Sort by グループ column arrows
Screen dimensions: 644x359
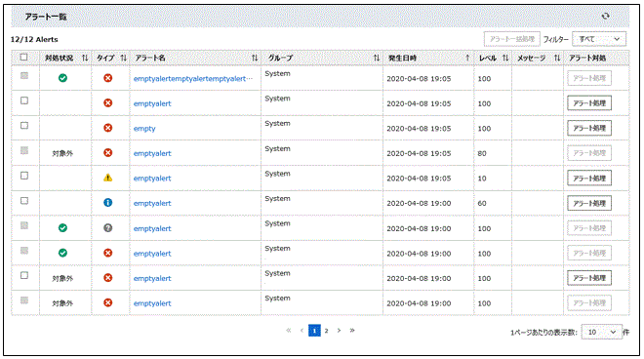tap(377, 58)
